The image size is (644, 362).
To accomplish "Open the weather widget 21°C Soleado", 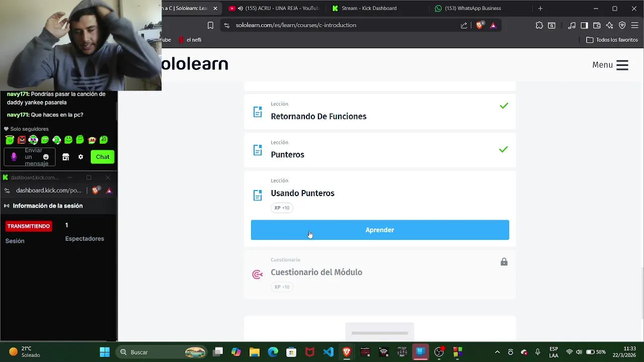I will click(x=24, y=352).
